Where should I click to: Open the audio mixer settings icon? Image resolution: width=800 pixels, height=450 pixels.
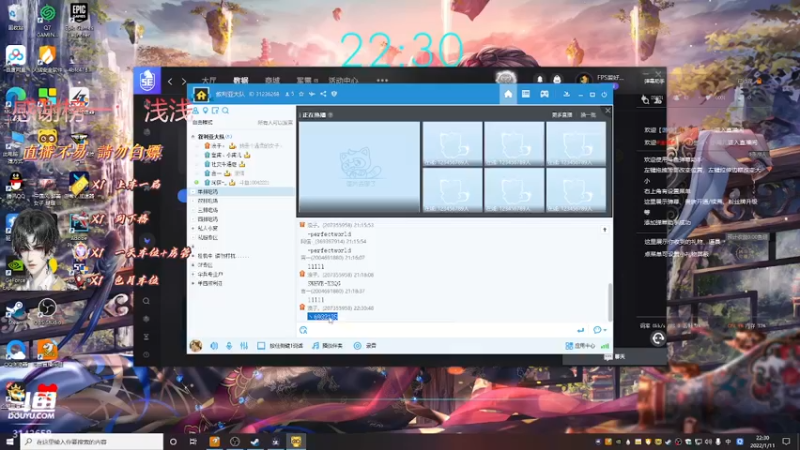click(244, 346)
